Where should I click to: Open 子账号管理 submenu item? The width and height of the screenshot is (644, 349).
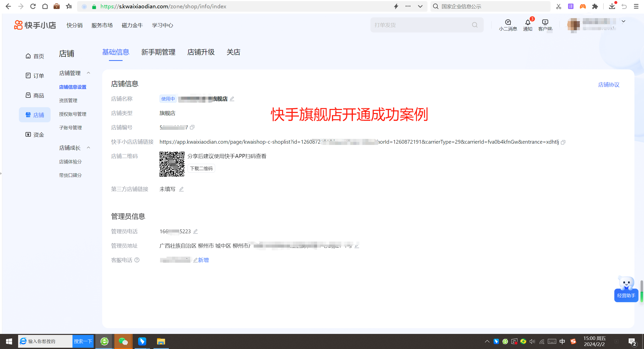pos(70,128)
